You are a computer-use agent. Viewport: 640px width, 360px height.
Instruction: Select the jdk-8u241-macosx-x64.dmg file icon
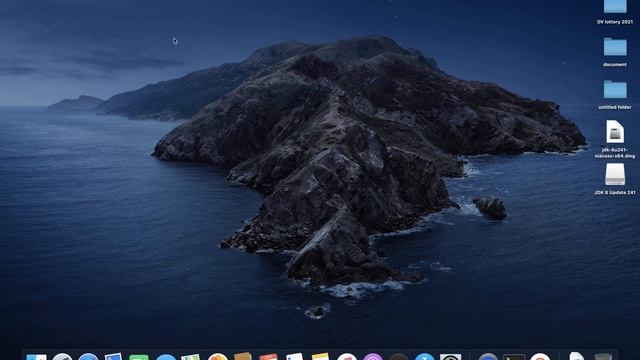[615, 131]
